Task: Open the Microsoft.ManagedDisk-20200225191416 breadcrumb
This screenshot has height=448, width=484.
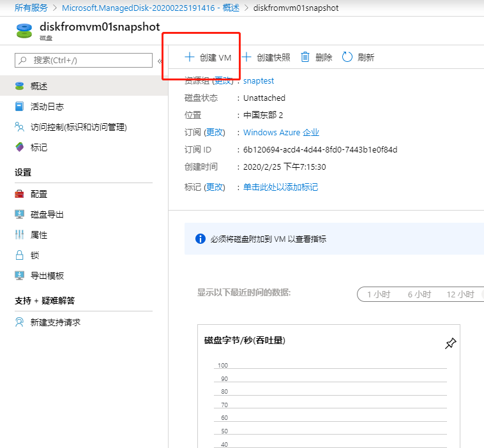Action: (x=151, y=8)
